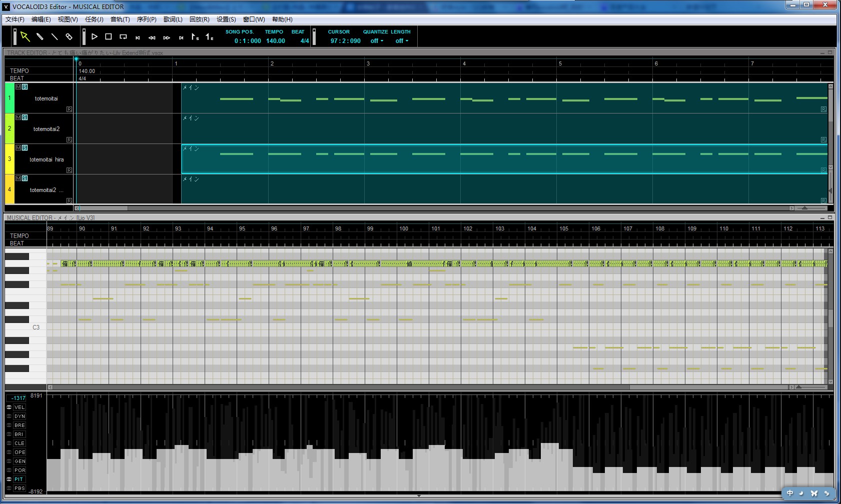Image resolution: width=841 pixels, height=504 pixels.
Task: Select the PBS control parameter
Action: [20, 488]
